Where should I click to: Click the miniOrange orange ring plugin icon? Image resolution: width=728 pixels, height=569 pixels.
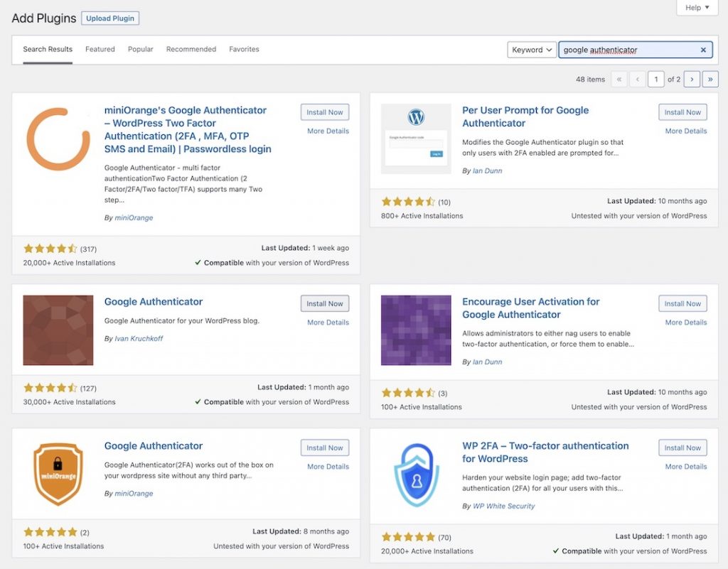(58, 139)
